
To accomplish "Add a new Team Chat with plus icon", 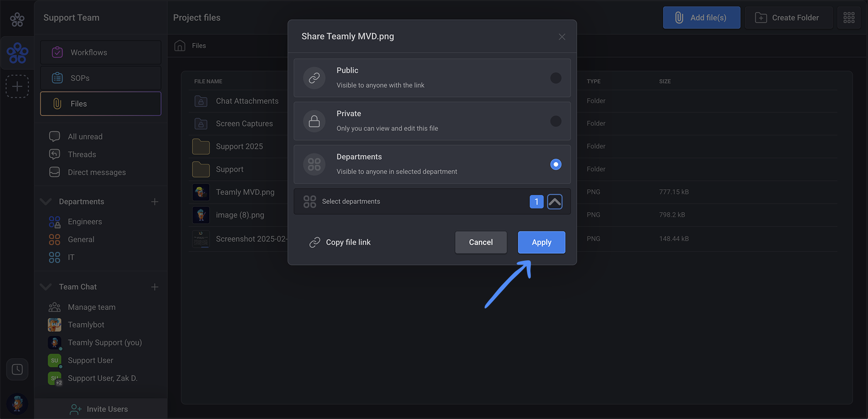I will pos(155,287).
